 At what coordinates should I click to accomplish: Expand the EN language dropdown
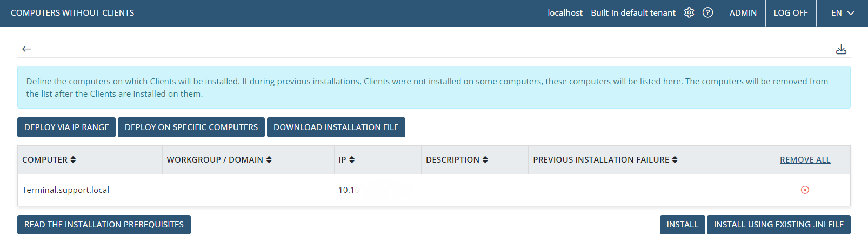842,13
